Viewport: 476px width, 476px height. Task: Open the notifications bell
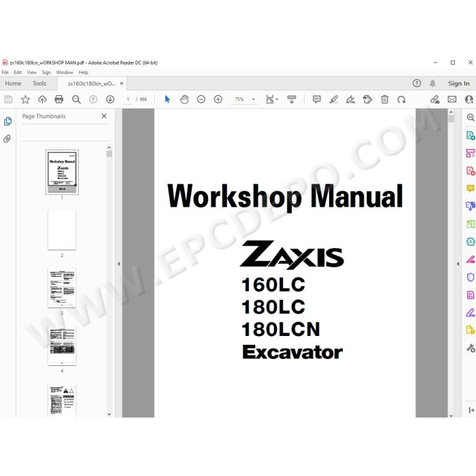[x=432, y=83]
